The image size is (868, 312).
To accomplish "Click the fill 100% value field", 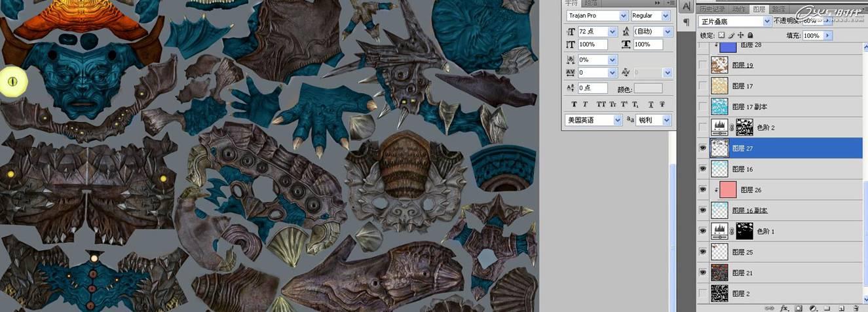I will [x=812, y=35].
